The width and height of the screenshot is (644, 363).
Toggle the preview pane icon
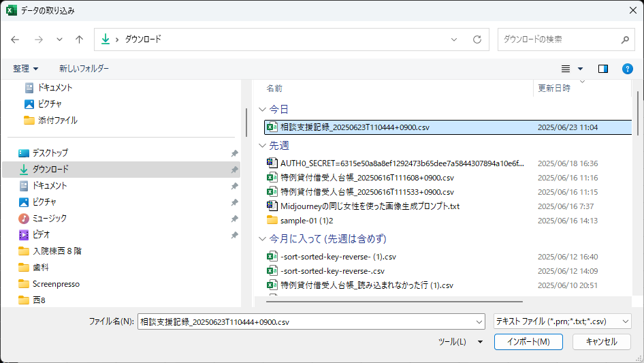[x=602, y=69]
